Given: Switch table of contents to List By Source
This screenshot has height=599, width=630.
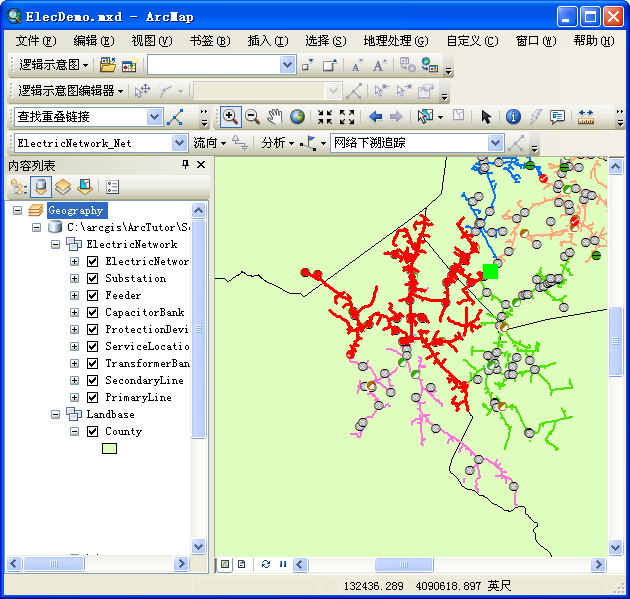Looking at the screenshot, I should point(41,186).
